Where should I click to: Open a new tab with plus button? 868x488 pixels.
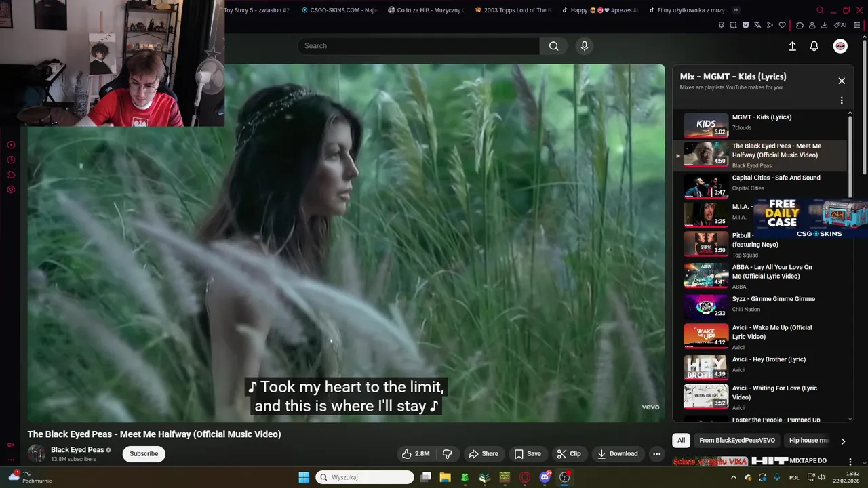pyautogui.click(x=736, y=10)
